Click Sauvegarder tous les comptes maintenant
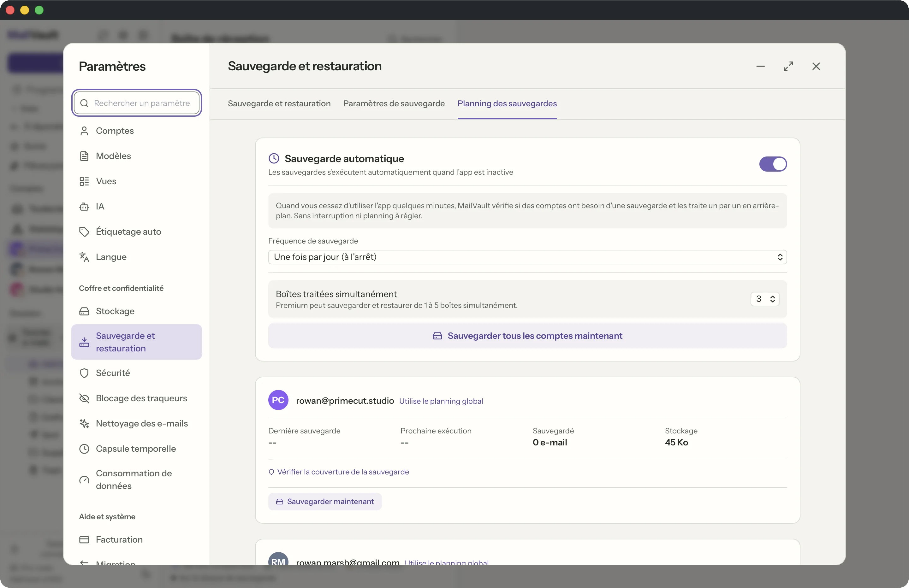 [527, 336]
